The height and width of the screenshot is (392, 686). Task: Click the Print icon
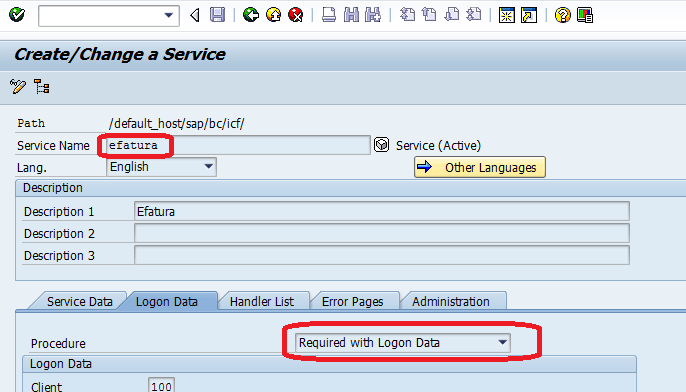point(329,15)
